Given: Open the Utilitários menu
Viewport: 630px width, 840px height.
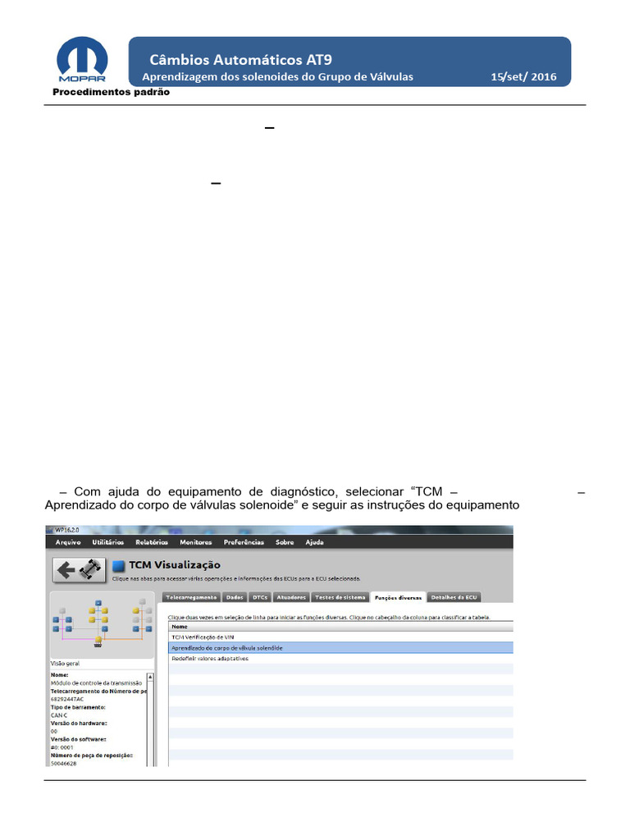Looking at the screenshot, I should click(x=107, y=542).
